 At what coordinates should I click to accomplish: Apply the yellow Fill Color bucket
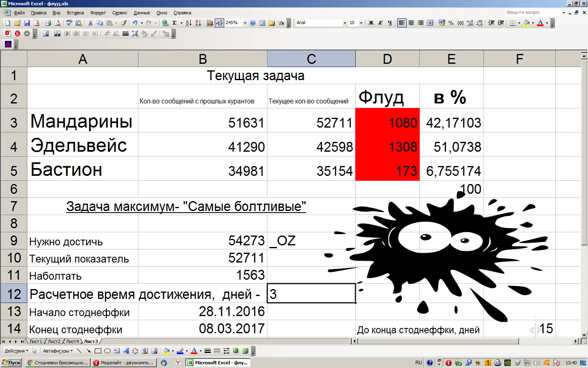527,23
